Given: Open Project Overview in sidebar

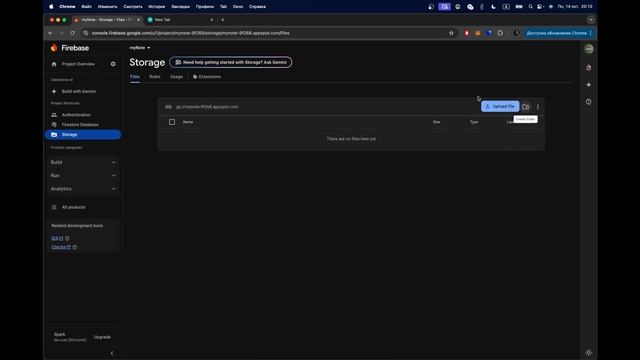Looking at the screenshot, I should click(78, 64).
